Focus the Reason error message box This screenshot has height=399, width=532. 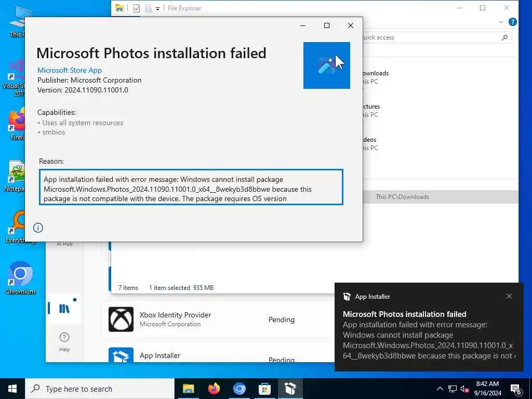click(191, 187)
